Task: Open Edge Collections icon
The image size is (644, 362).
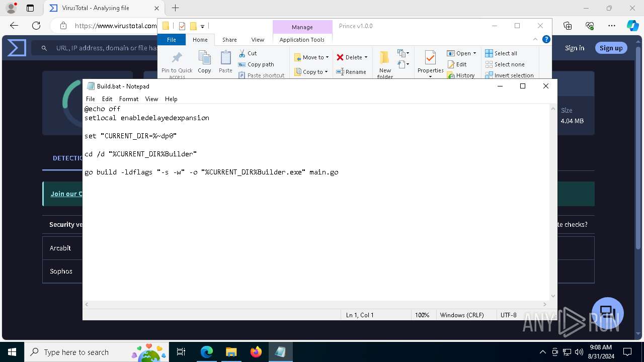Action: [568, 26]
